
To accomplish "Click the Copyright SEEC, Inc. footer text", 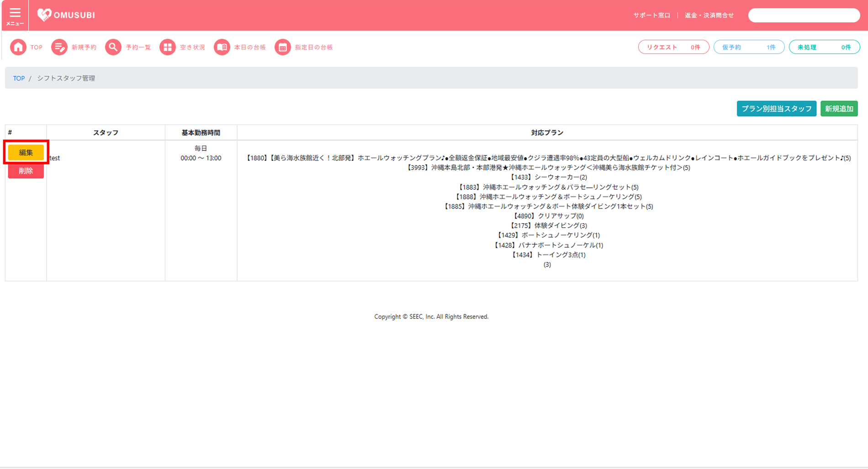I will tap(431, 316).
